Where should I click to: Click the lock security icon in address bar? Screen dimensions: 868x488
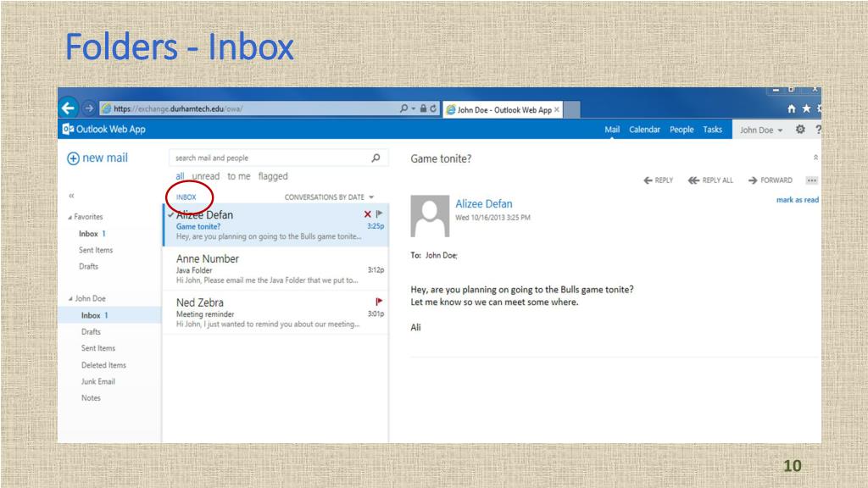click(x=423, y=108)
